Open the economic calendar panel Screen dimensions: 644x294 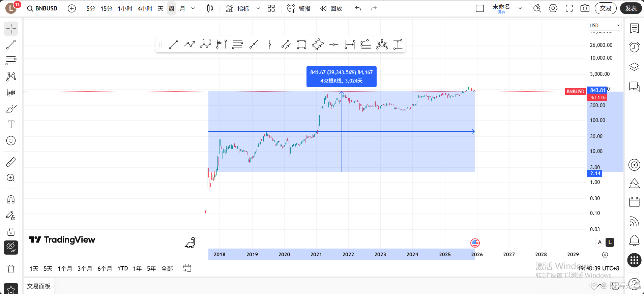pos(634,202)
